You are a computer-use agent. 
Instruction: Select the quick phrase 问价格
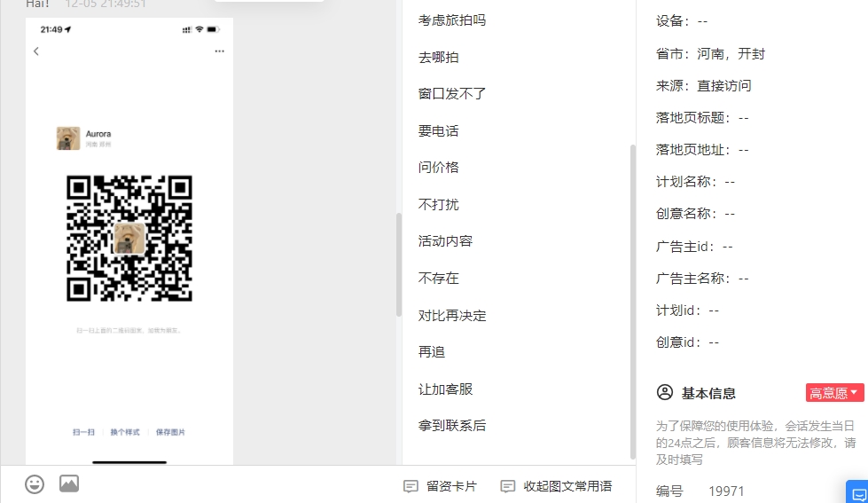(x=438, y=168)
